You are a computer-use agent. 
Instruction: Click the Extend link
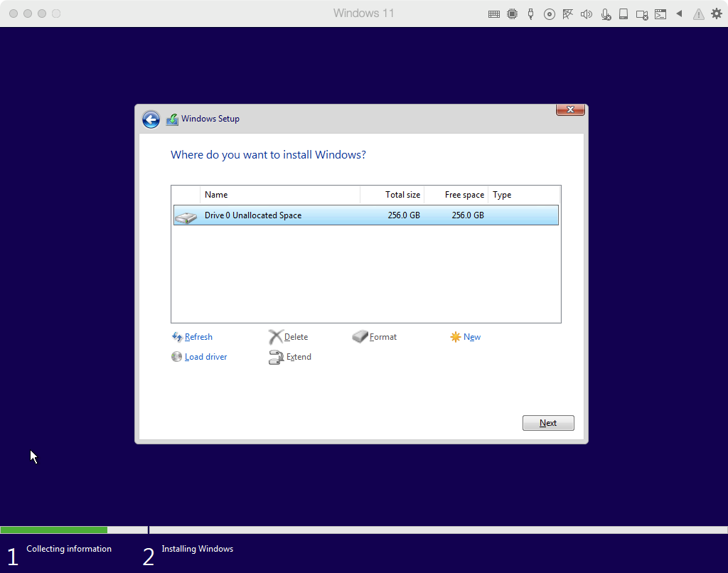click(299, 357)
